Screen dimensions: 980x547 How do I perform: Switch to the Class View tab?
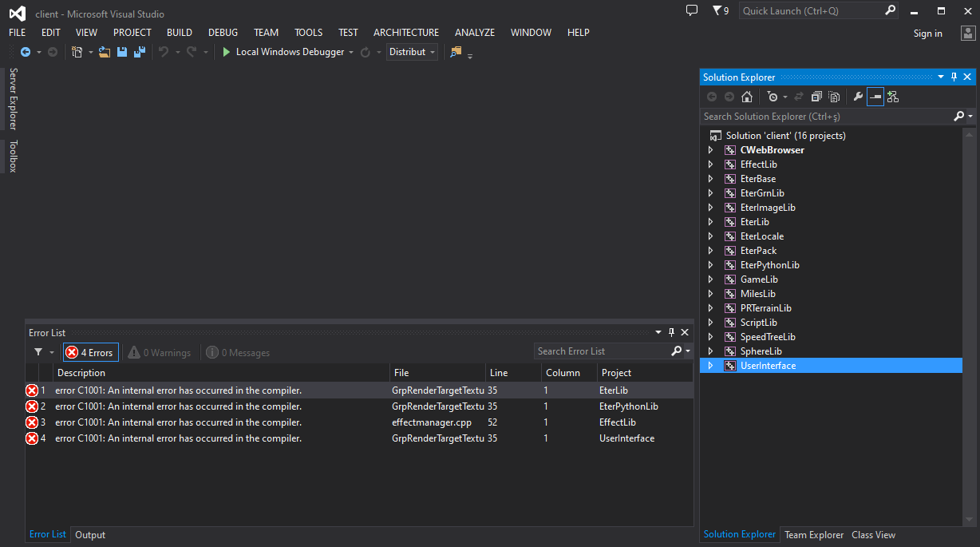[874, 535]
